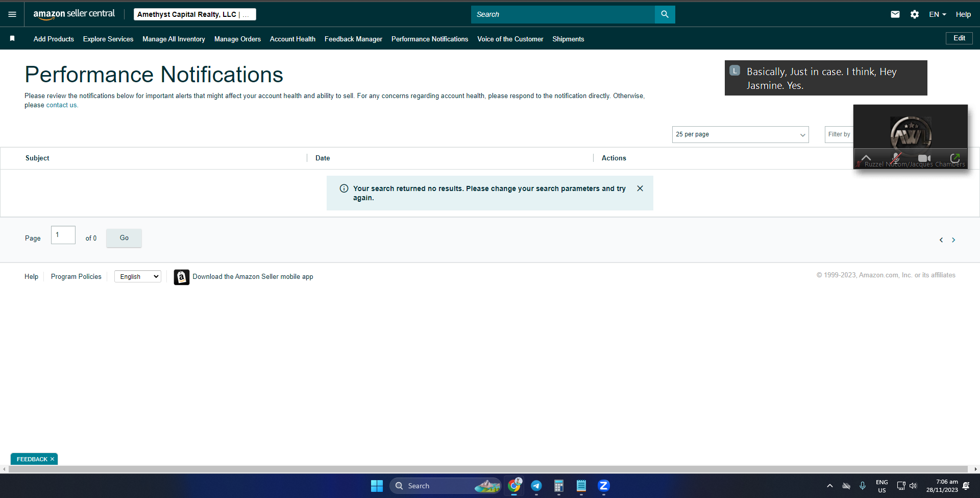980x498 pixels.
Task: Click the Amazon Seller app icon
Action: coord(182,277)
